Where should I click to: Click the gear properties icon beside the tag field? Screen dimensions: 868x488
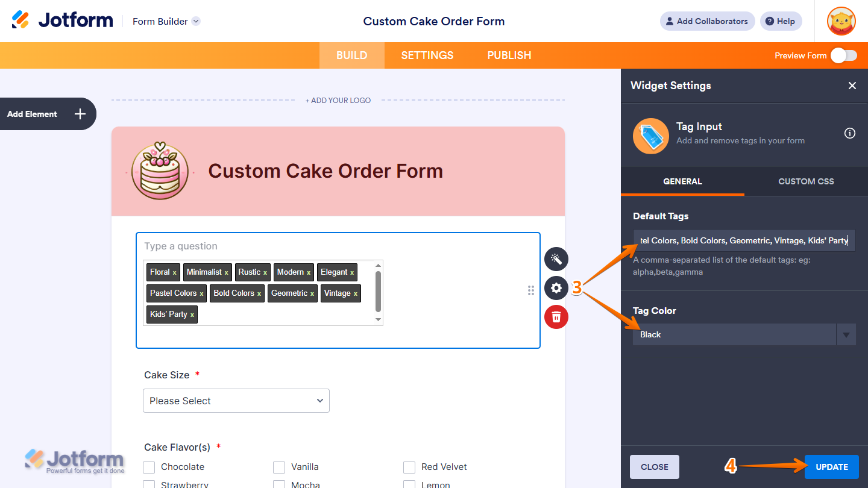556,288
